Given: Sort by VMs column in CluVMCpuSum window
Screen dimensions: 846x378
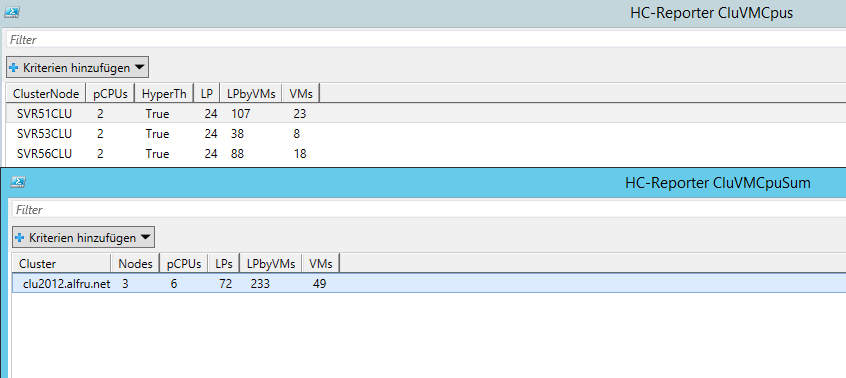Looking at the screenshot, I should (x=320, y=264).
